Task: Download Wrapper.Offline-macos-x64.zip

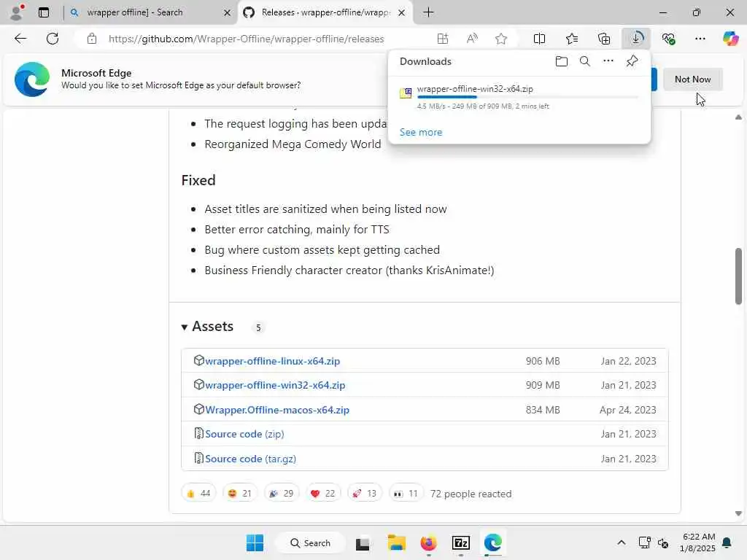Action: [x=277, y=410]
